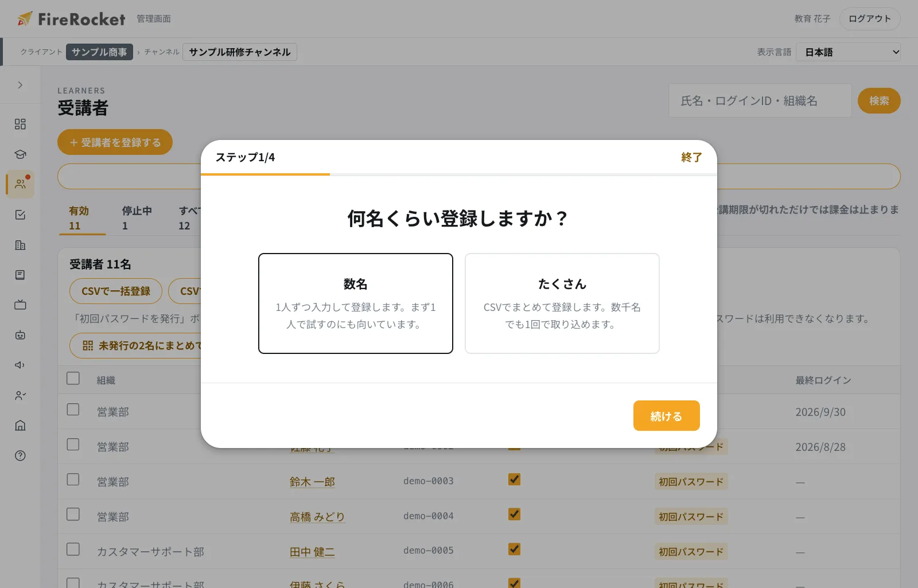Click the CSVで一括登録 button
The width and height of the screenshot is (918, 588).
[x=116, y=291]
